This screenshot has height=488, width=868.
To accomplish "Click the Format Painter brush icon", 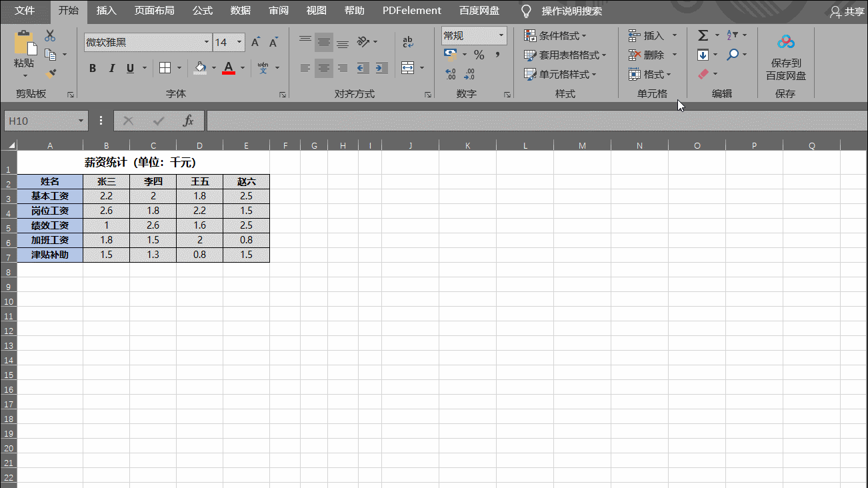I will pos(50,73).
